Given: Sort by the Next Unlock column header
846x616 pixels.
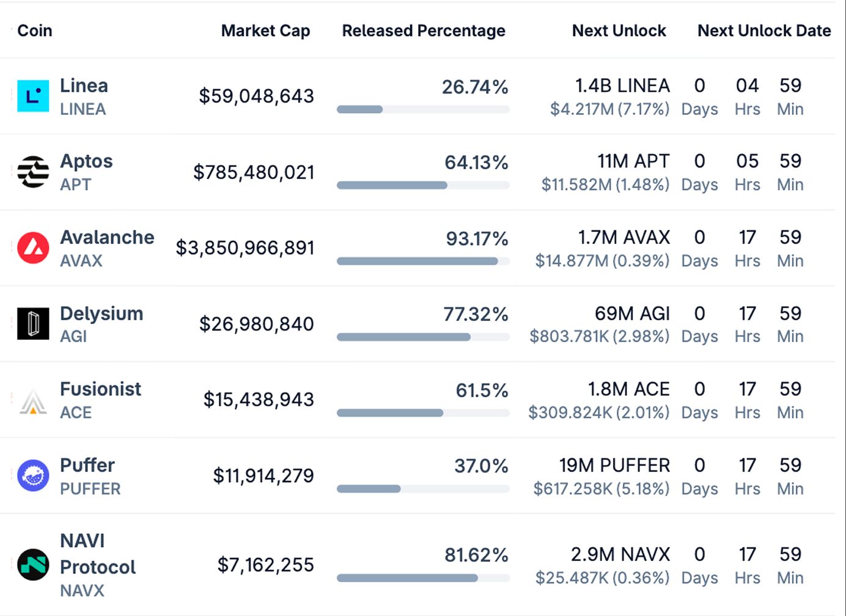Looking at the screenshot, I should tap(619, 31).
